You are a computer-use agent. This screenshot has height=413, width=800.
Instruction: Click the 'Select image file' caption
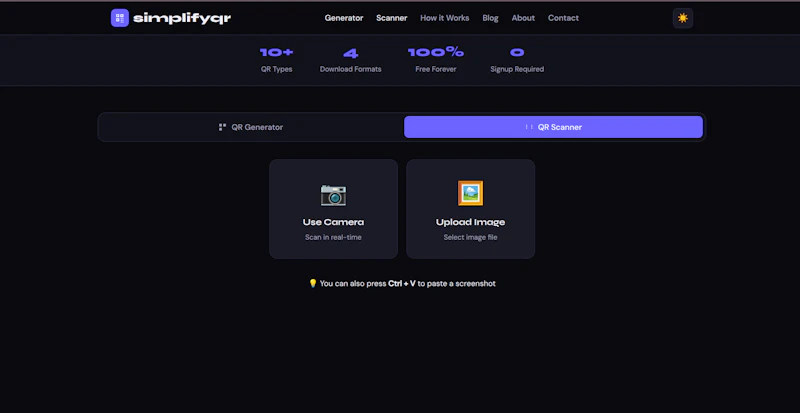pyautogui.click(x=470, y=237)
